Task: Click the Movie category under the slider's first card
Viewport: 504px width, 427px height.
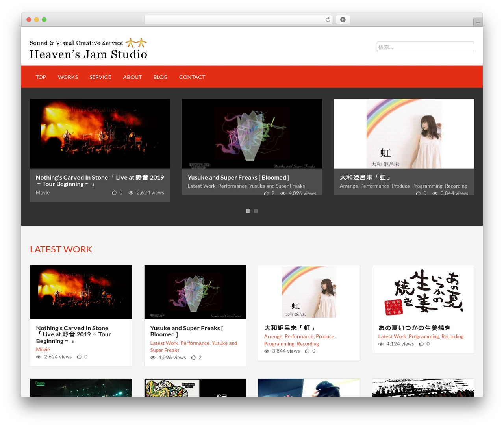Action: tap(43, 193)
